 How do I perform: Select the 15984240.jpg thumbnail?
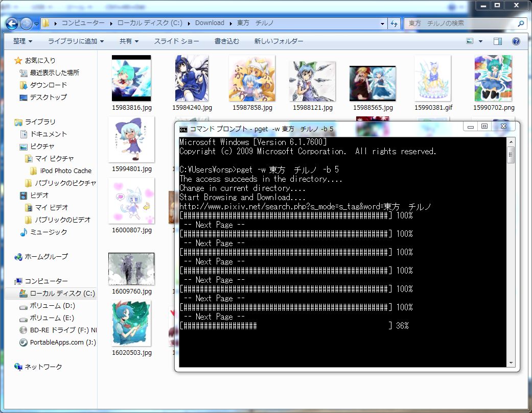pos(192,78)
